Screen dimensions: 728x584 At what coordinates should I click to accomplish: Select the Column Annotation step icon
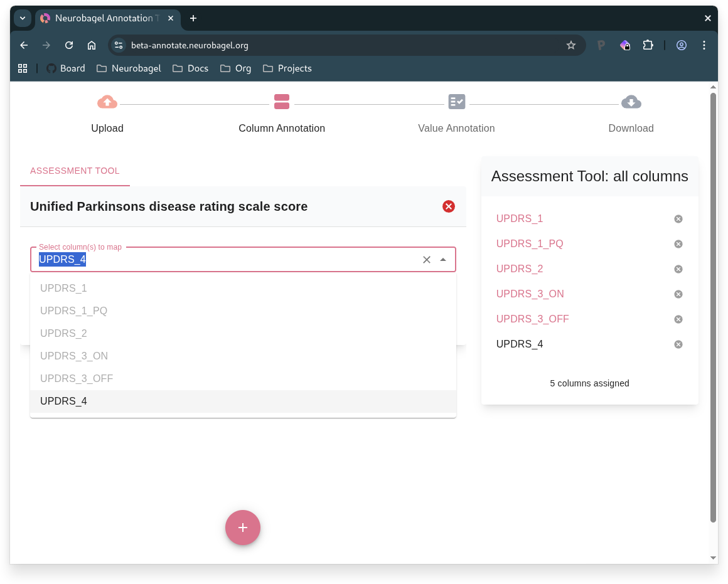click(281, 102)
